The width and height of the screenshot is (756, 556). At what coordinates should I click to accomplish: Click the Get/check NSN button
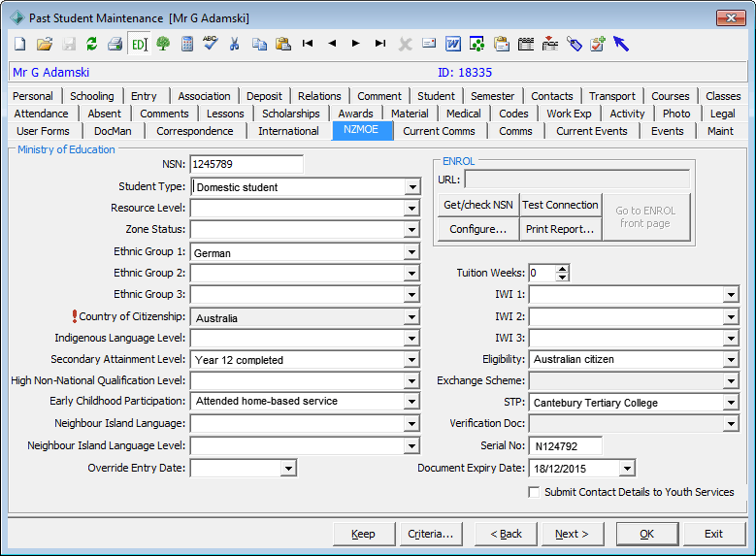(478, 205)
